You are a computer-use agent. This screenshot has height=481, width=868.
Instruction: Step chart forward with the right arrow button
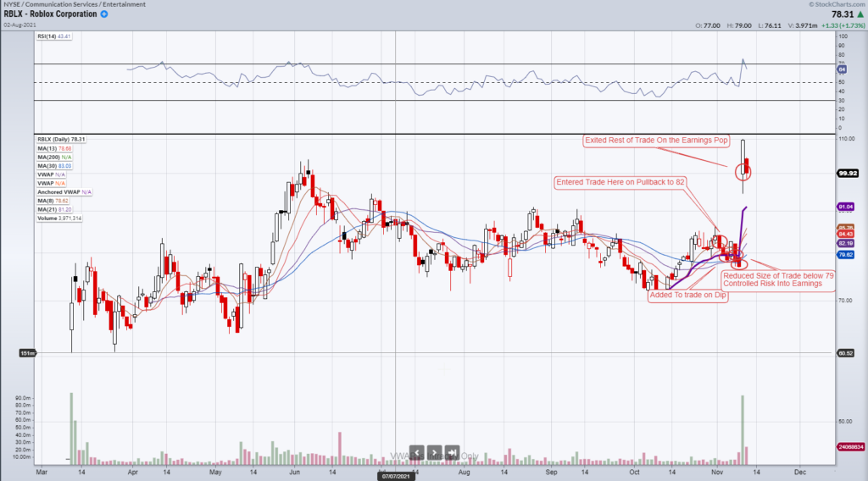click(x=435, y=452)
